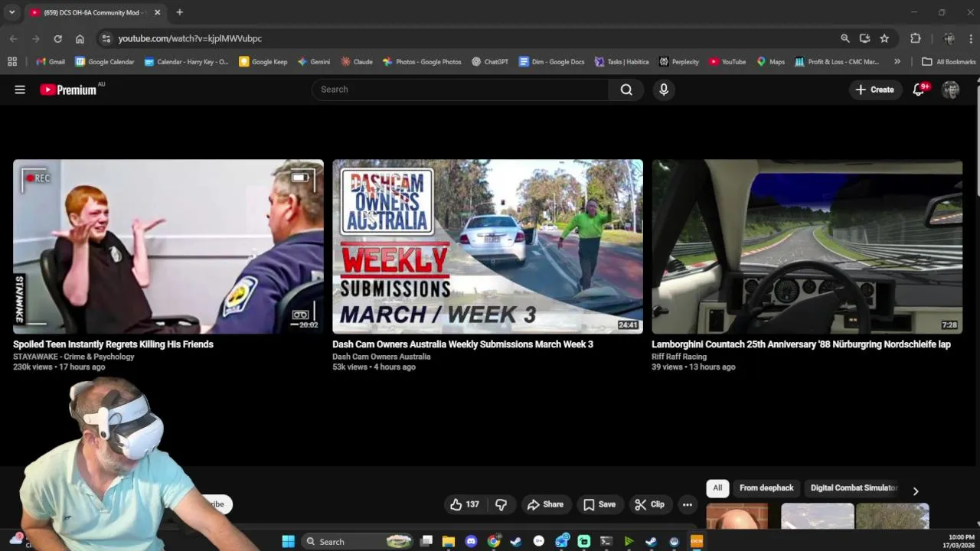Open Task View on the taskbar
Viewport: 980px width, 551px height.
[426, 541]
